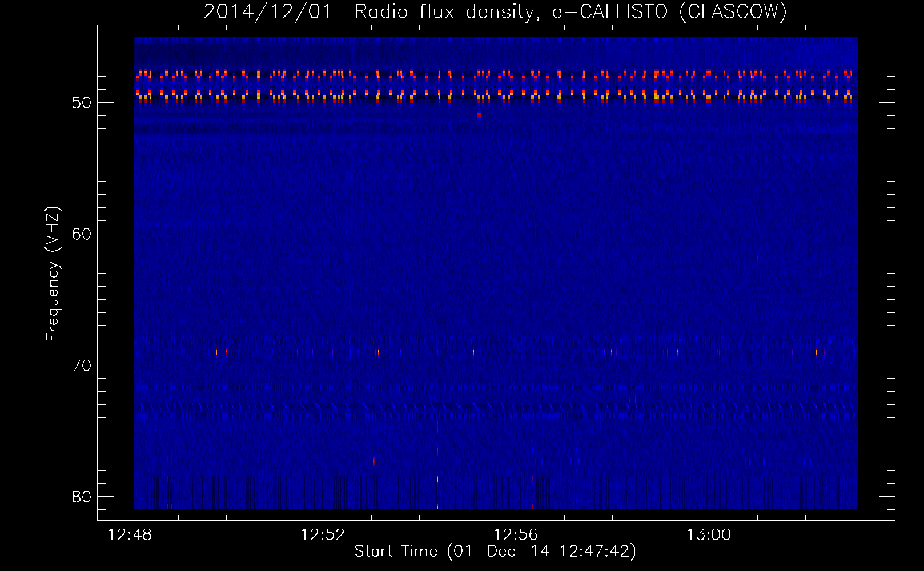Click the "Start Time (01-Dec-14 12:47:42)" x-axis label
The width and height of the screenshot is (924, 571).
click(x=495, y=552)
